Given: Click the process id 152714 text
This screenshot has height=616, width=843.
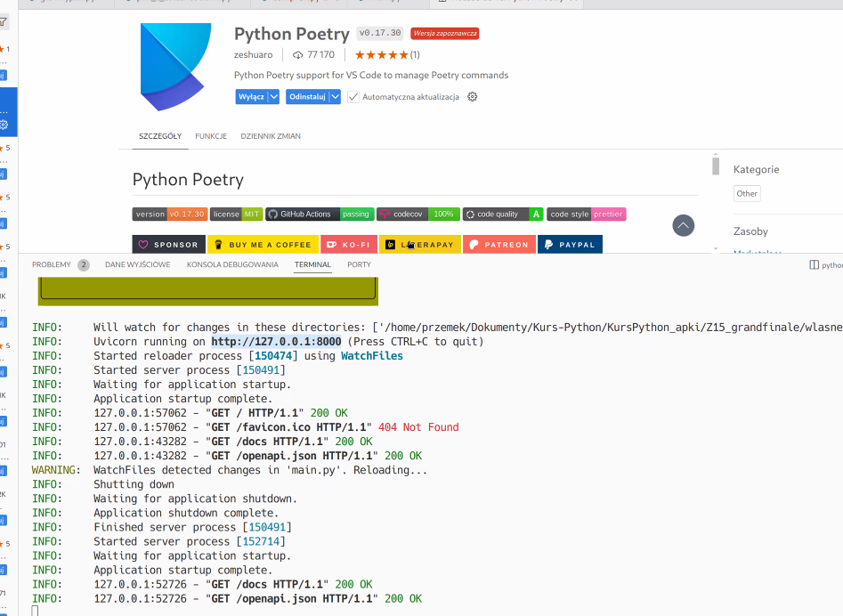Looking at the screenshot, I should [261, 541].
